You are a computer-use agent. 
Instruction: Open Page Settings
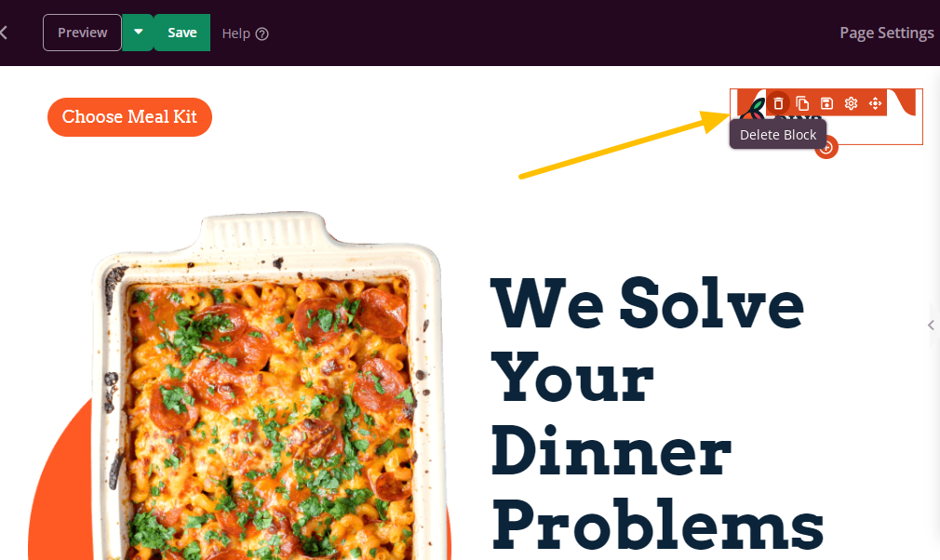point(887,33)
